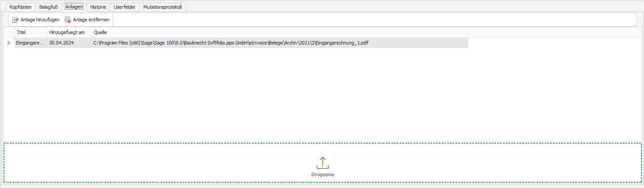Switch to the Belegfuß tab
The height and width of the screenshot is (188, 644).
click(x=48, y=7)
